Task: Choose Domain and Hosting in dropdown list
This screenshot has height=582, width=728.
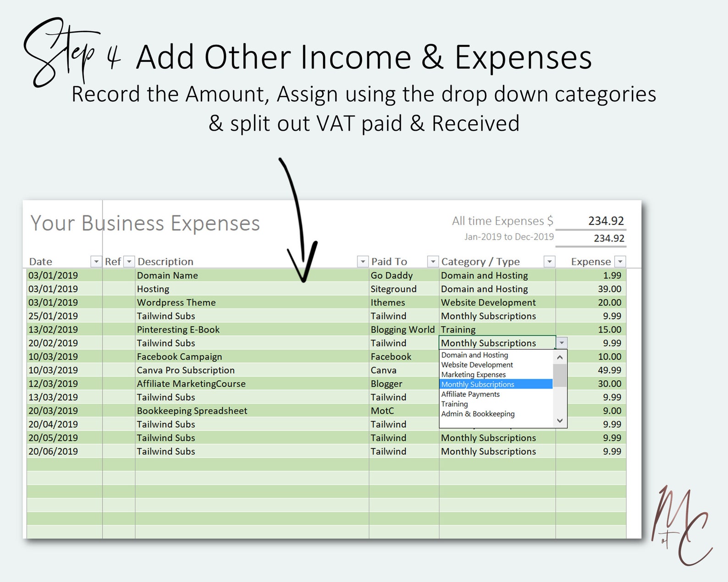Action: [496, 355]
